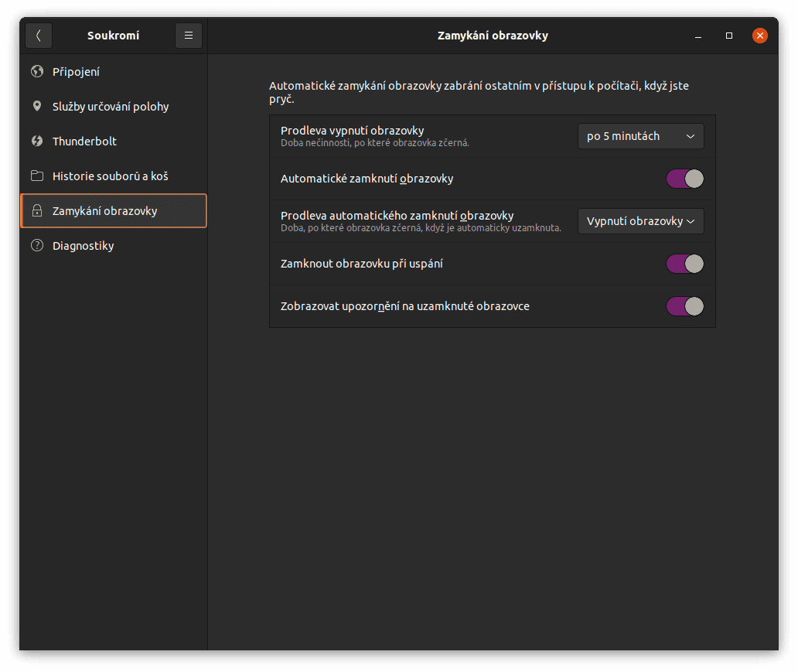Image resolution: width=798 pixels, height=672 pixels.
Task: Click the Zamykání obrazovky window title
Action: click(x=493, y=35)
